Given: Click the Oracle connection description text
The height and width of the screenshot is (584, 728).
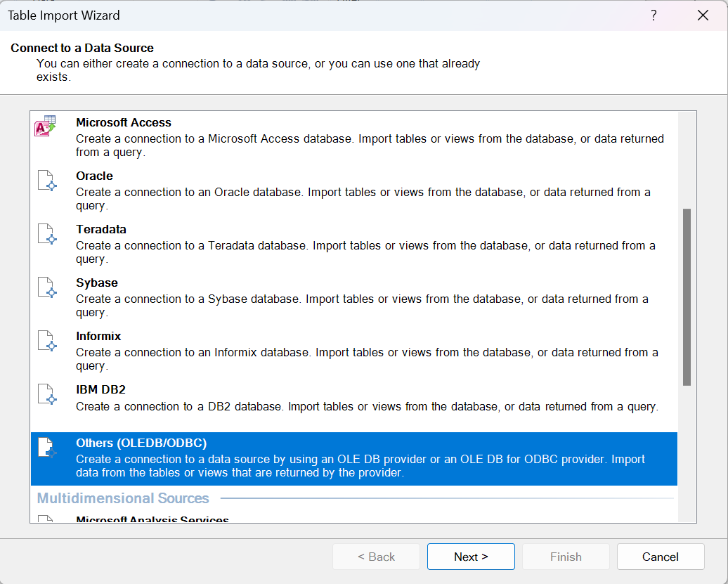Looking at the screenshot, I should pyautogui.click(x=363, y=199).
